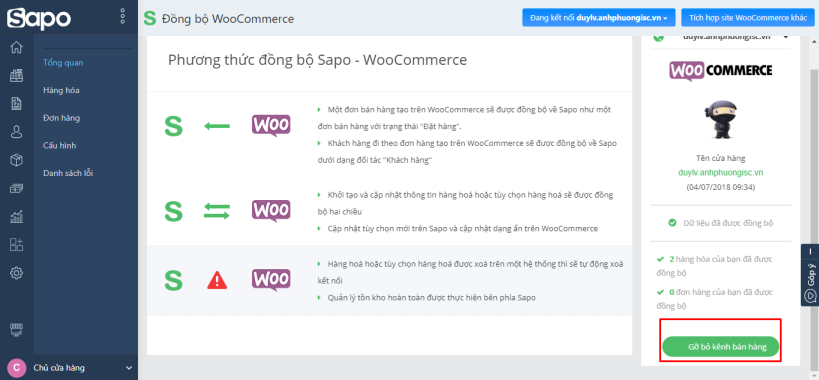Click the text Dữ liệu đã được đồng bộ
The width and height of the screenshot is (819, 380).
click(728, 223)
